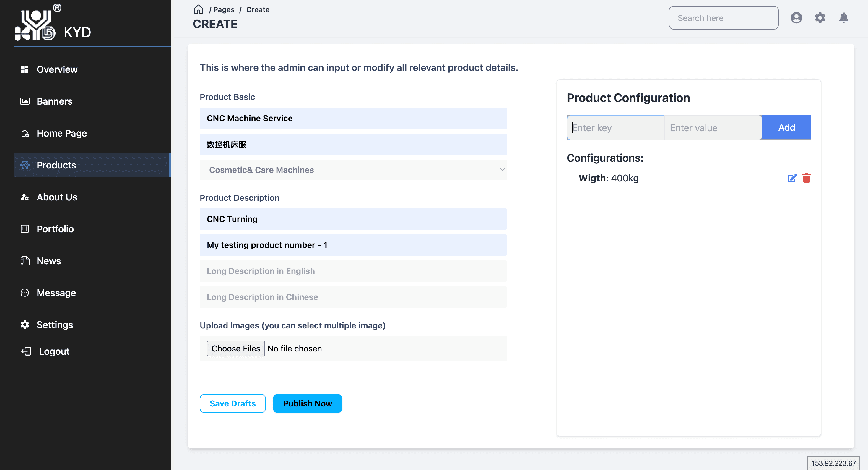This screenshot has height=470, width=868.
Task: Open settings gear in top bar
Action: [820, 17]
